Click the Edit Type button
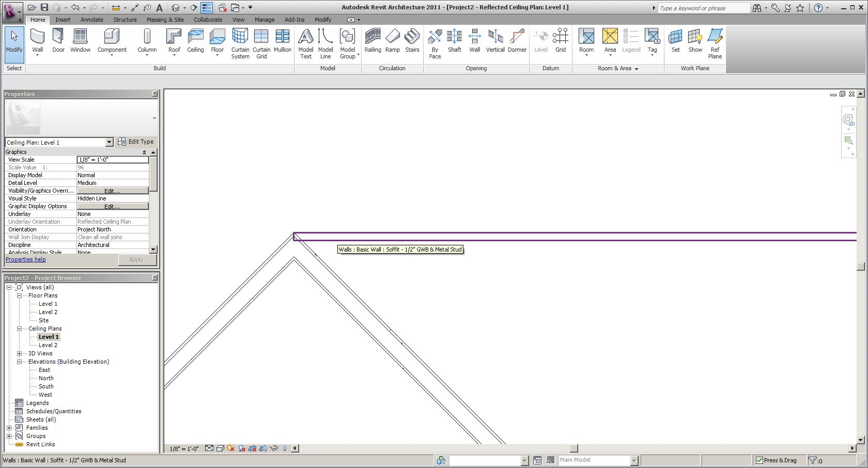Viewport: 868px width, 468px height. (x=136, y=142)
